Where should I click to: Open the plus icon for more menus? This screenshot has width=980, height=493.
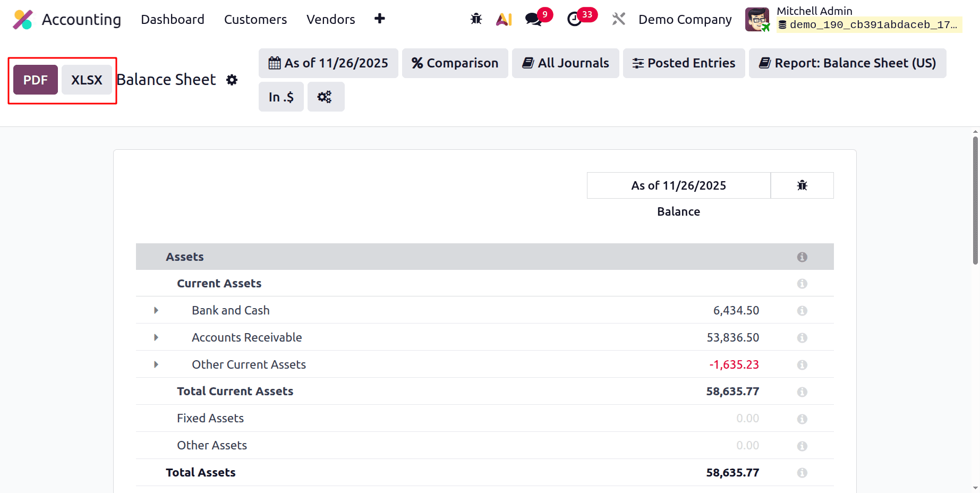click(x=379, y=19)
